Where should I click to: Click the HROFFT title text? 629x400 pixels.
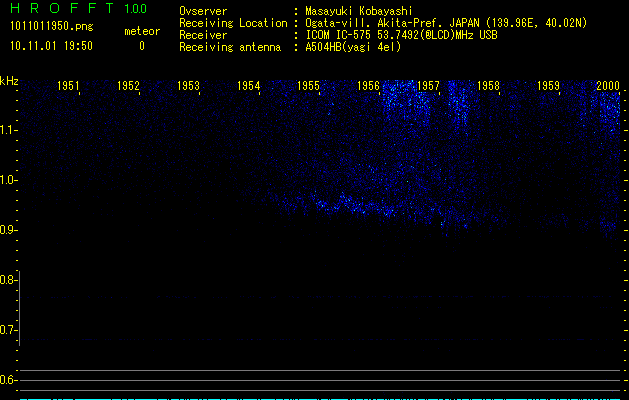[62, 8]
